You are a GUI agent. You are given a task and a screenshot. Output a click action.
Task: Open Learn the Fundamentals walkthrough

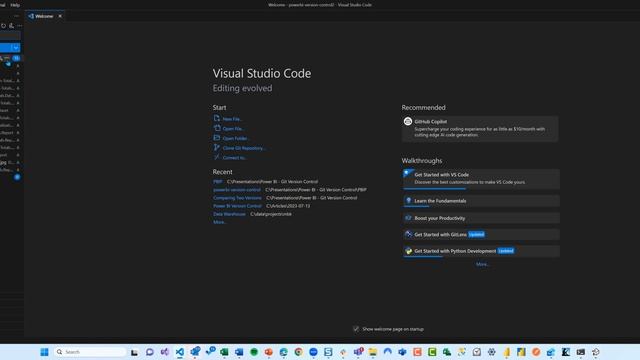pyautogui.click(x=481, y=201)
